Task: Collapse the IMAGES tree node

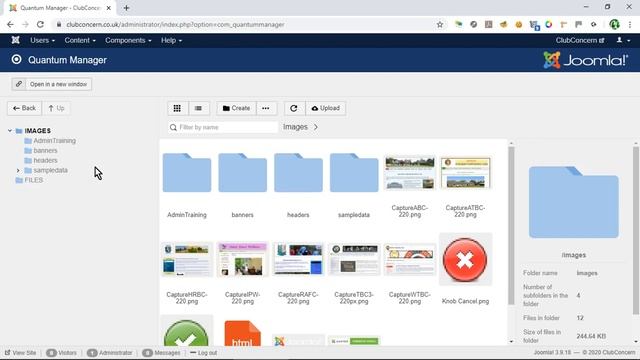Action: click(x=10, y=131)
